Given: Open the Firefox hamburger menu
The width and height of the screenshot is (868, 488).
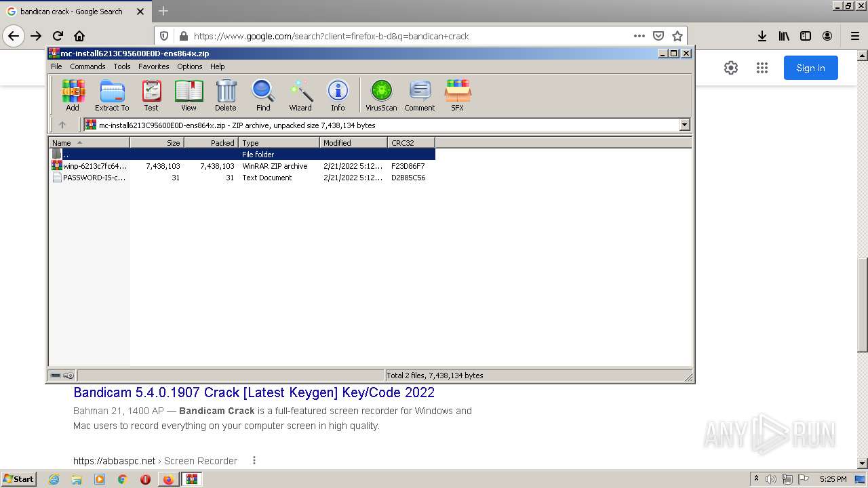Looking at the screenshot, I should click(854, 36).
